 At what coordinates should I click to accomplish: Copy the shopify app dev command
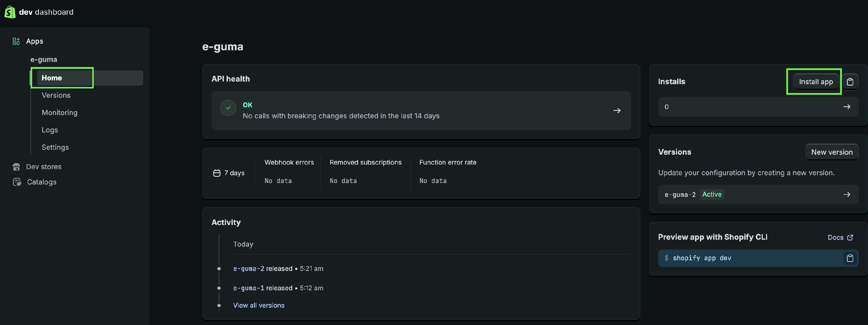coord(850,258)
